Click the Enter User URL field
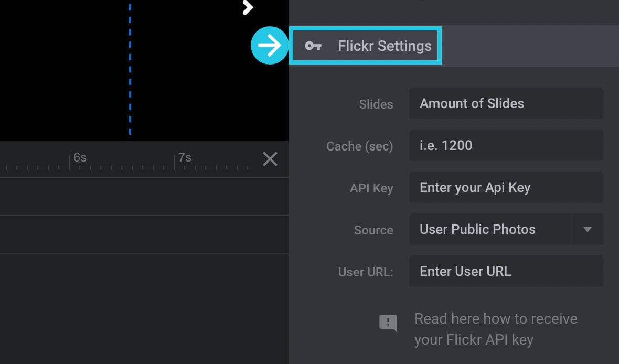Image resolution: width=619 pixels, height=364 pixels. coord(506,271)
